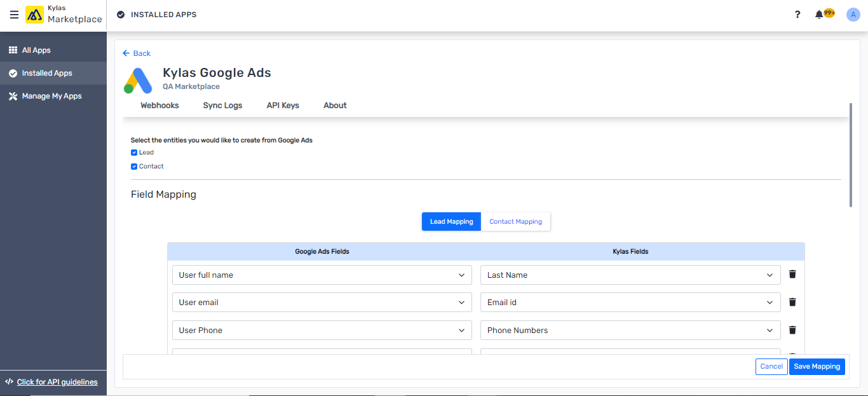Open the User email dropdown
Viewport: 868px width, 396px height.
pos(322,303)
